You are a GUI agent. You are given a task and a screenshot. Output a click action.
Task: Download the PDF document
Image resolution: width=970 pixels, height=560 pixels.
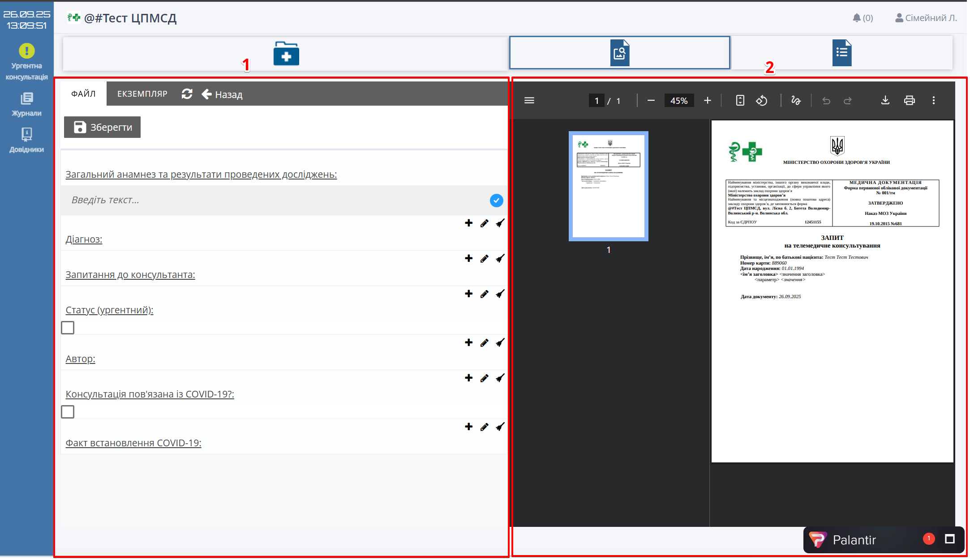pos(885,101)
